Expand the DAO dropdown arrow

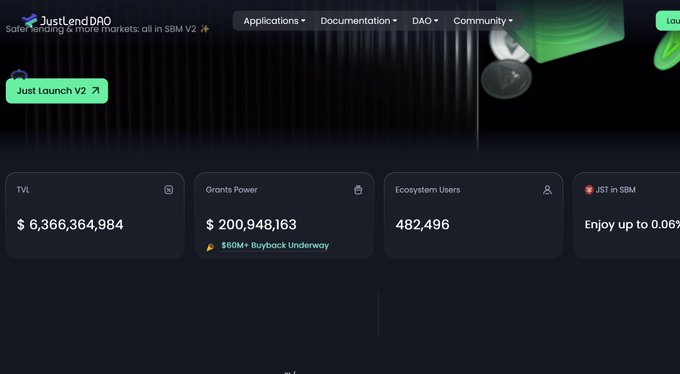pos(436,21)
